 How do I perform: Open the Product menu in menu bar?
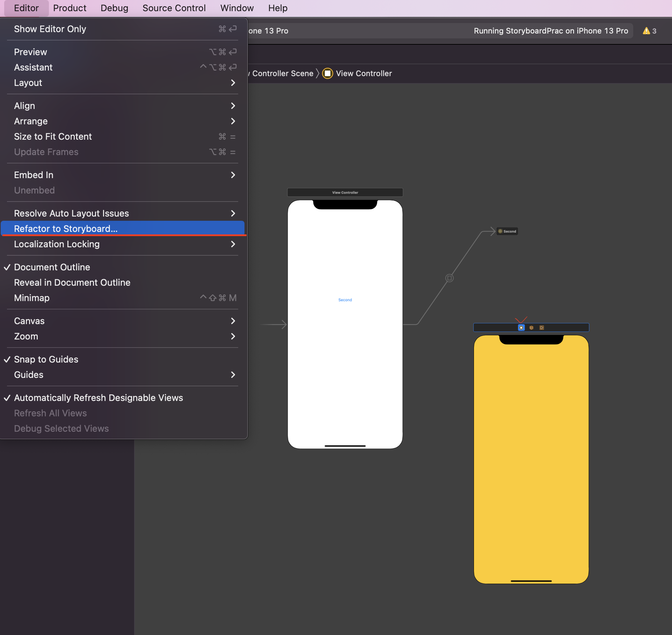pyautogui.click(x=70, y=8)
